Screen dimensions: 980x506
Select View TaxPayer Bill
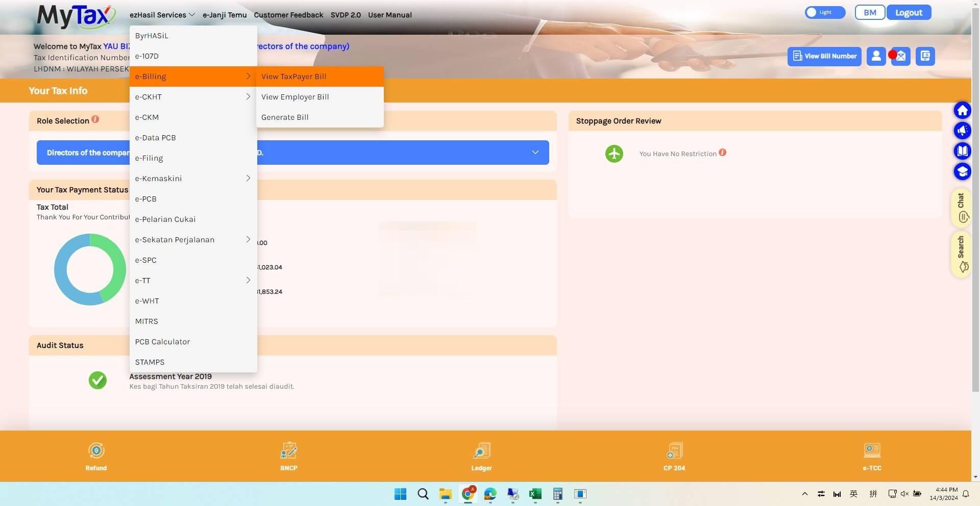(x=320, y=77)
